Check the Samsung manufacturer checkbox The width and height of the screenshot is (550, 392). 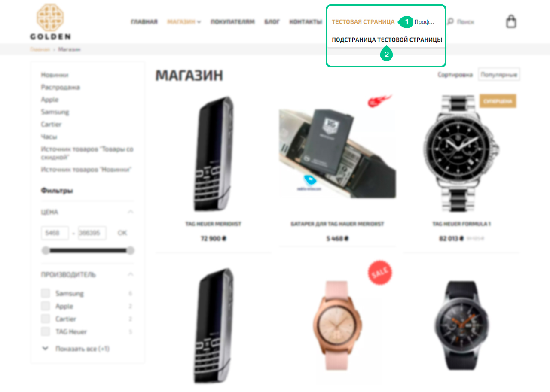coord(46,293)
